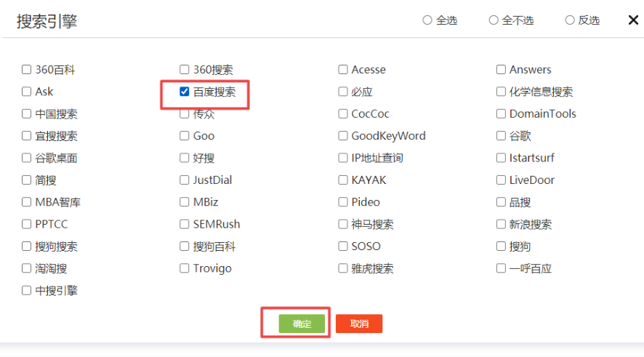This screenshot has height=357, width=644.
Task: Uncheck the 百度搜索 checkbox
Action: pos(185,92)
